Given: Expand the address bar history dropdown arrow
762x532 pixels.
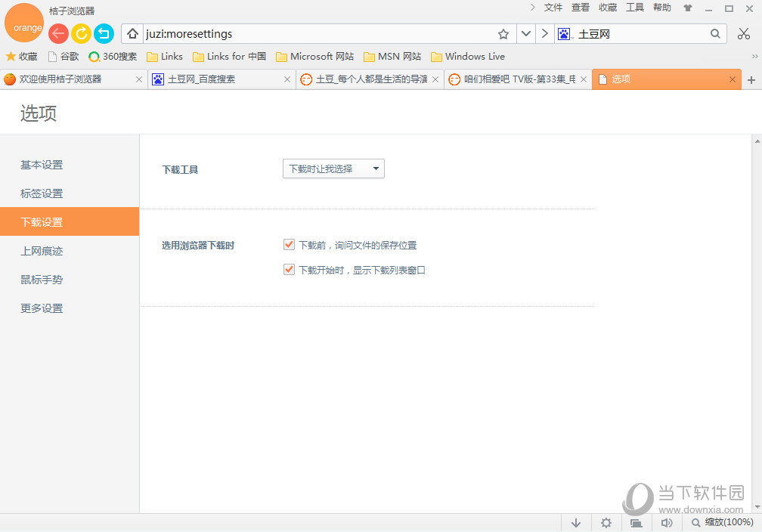Looking at the screenshot, I should tap(525, 33).
